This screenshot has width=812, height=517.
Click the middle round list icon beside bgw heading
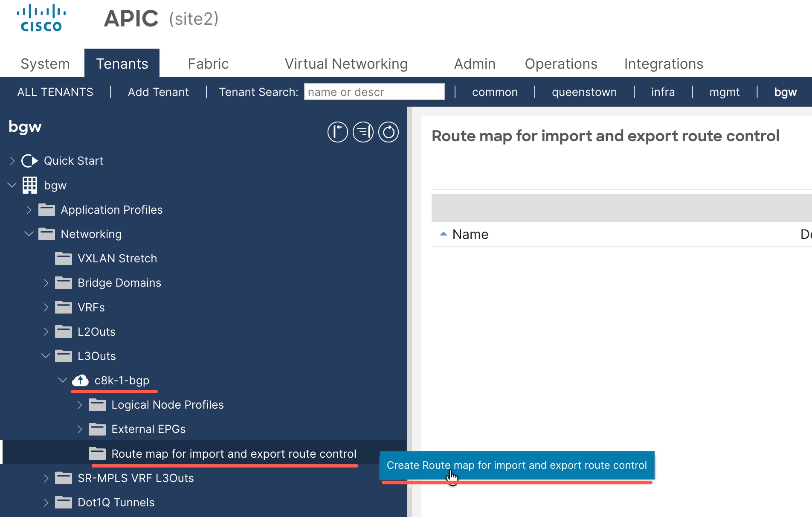point(363,132)
